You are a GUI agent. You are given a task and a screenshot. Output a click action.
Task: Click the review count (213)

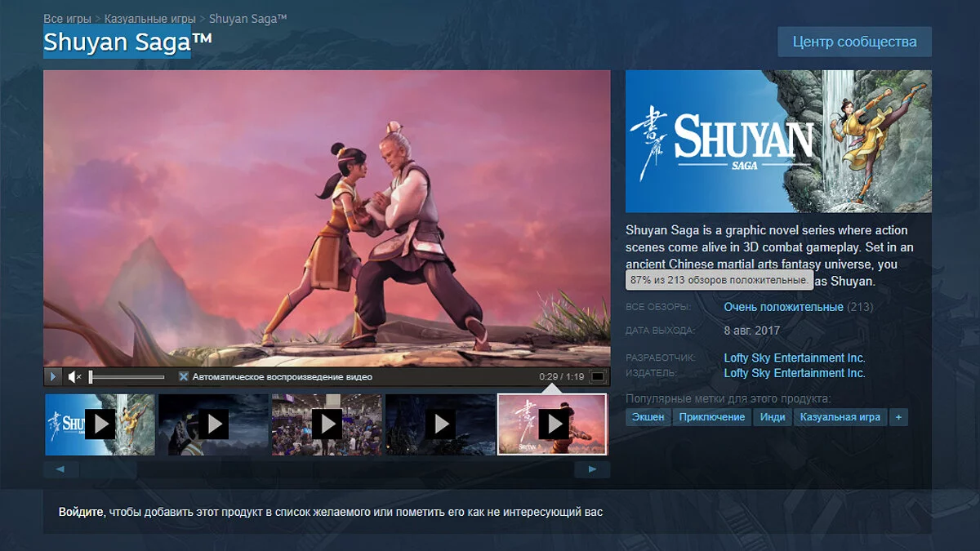[x=860, y=307]
